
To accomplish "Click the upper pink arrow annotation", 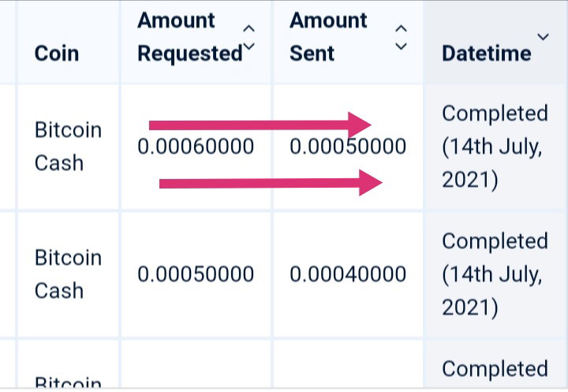I will 260,125.
